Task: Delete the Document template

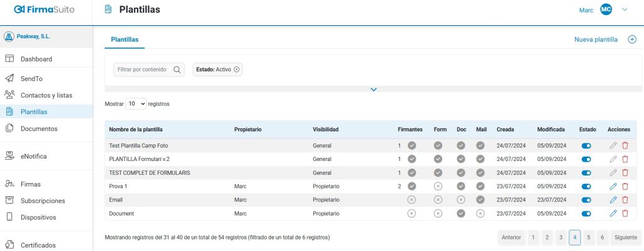Action: pyautogui.click(x=625, y=213)
